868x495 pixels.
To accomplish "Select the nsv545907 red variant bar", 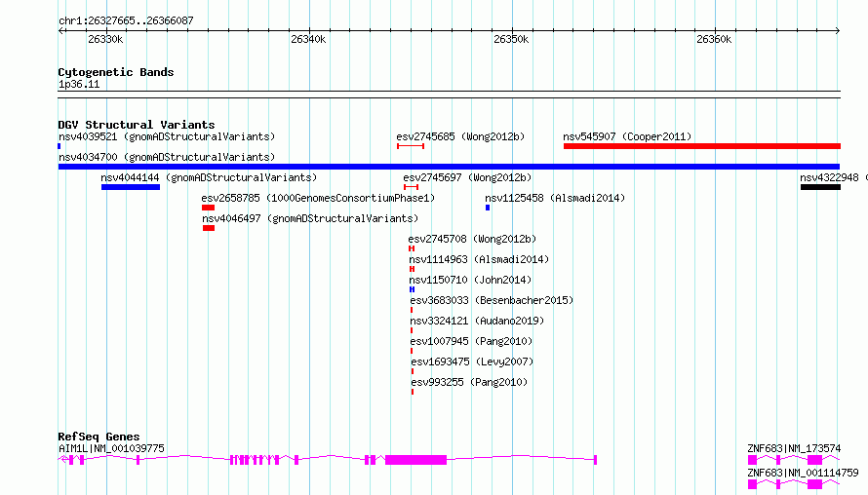I will click(x=702, y=146).
